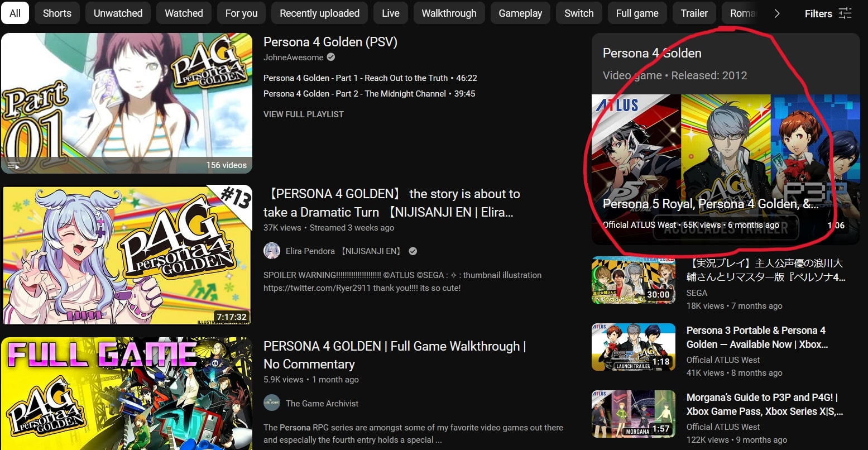Viewport: 868px width, 450px height.
Task: Click 122K views 9 months ago text
Action: point(737,439)
